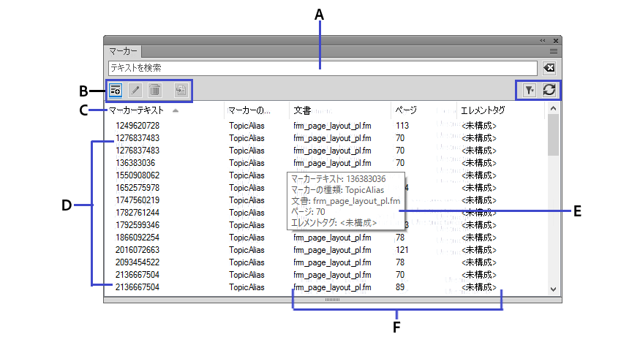Screen dimensions: 640x364
Task: Open the filter markers funnel dropdown
Action: 529,89
